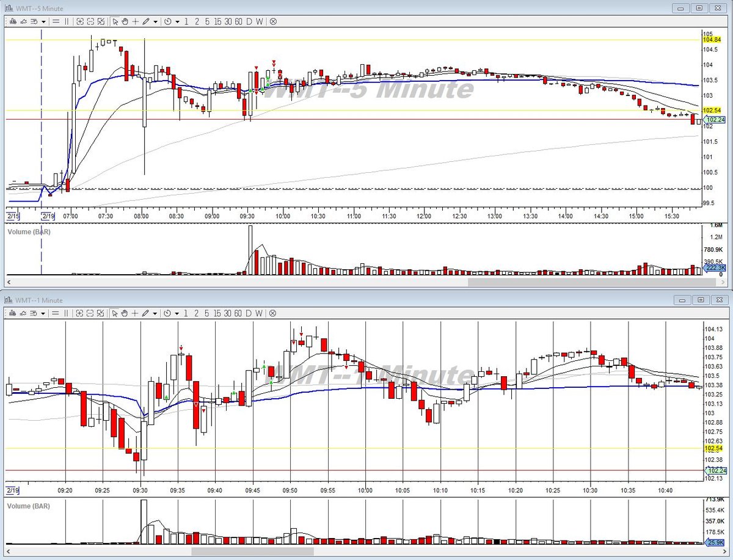Click Volume (BAR) label in 1 Minute window
The height and width of the screenshot is (560, 733).
tap(29, 506)
